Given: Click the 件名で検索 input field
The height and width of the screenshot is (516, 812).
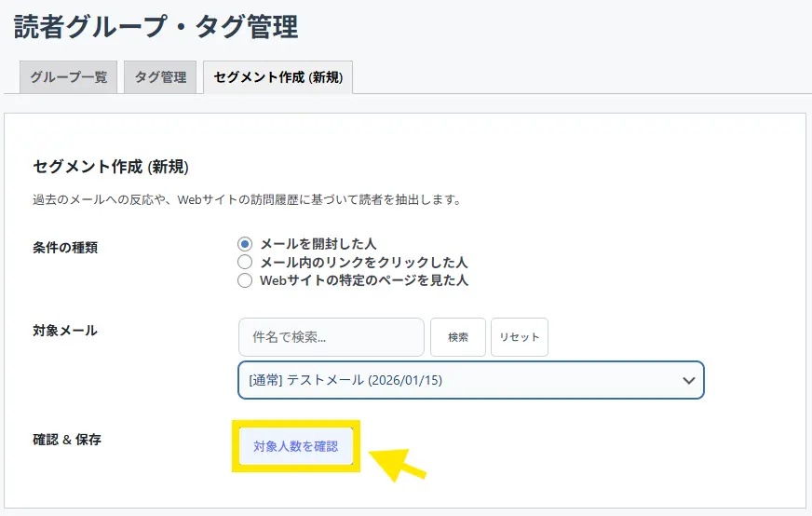Looking at the screenshot, I should (x=331, y=337).
